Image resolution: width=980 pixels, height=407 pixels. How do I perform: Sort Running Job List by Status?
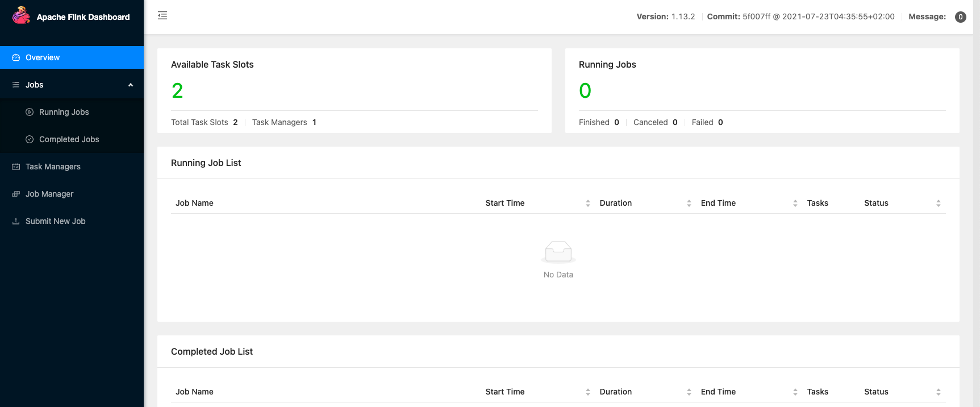939,203
